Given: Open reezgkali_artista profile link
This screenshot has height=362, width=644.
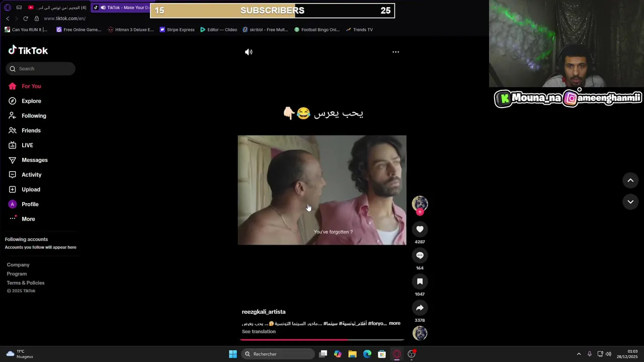Looking at the screenshot, I should tap(264, 312).
